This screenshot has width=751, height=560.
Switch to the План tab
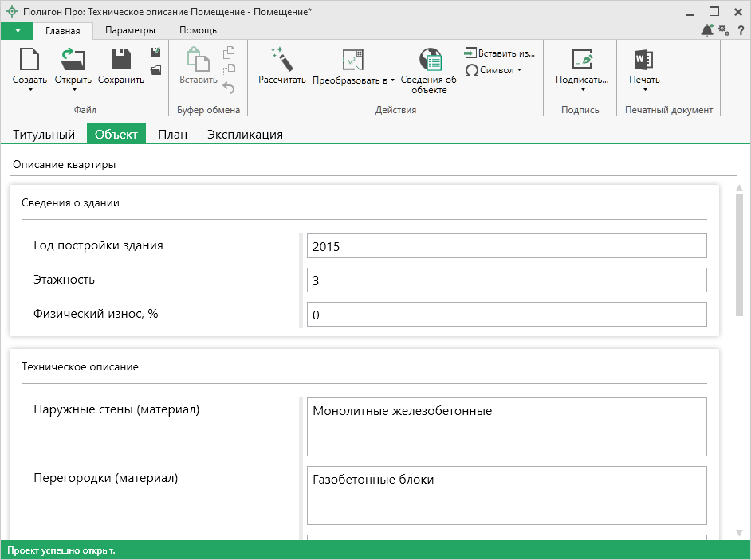(x=172, y=134)
